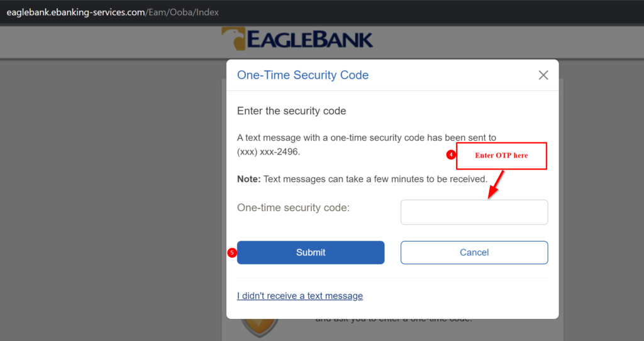Focus the One-time security code field
This screenshot has width=644, height=341.
coord(474,212)
